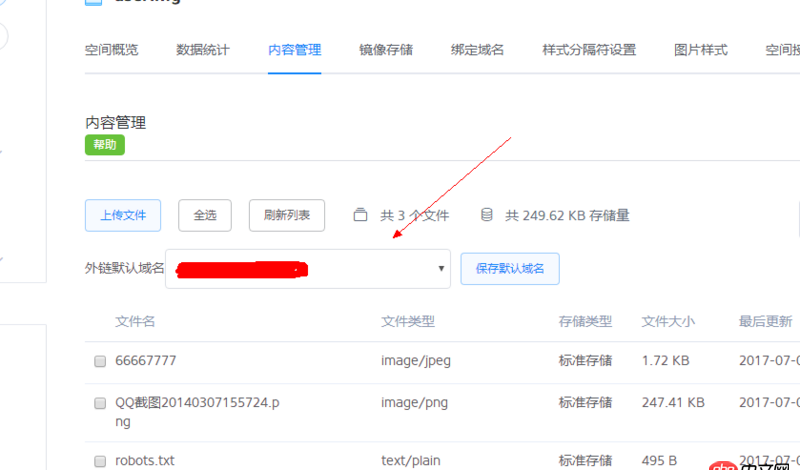This screenshot has width=800, height=470.
Task: Click the 刷新列表 button
Action: tap(287, 215)
